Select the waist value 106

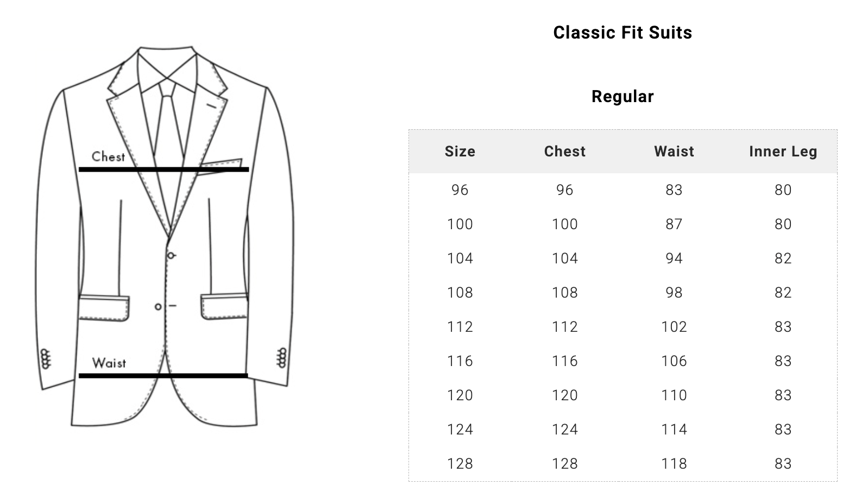coord(674,361)
